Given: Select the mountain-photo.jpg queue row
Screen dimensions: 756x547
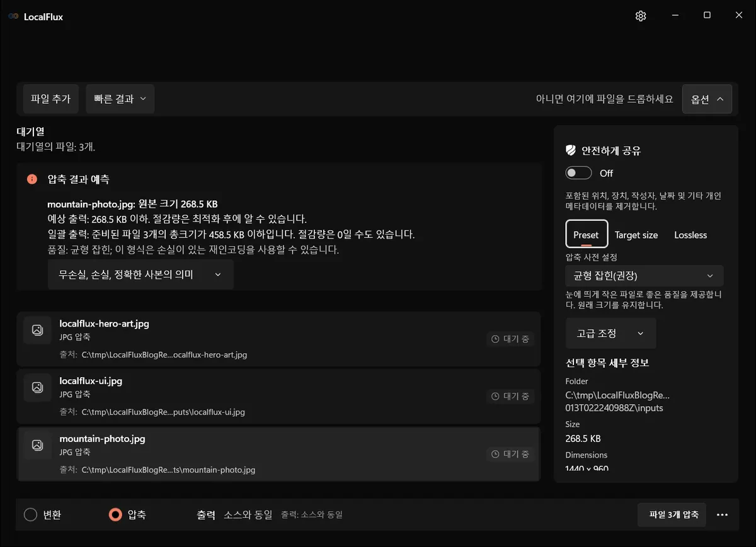Looking at the screenshot, I should 278,454.
